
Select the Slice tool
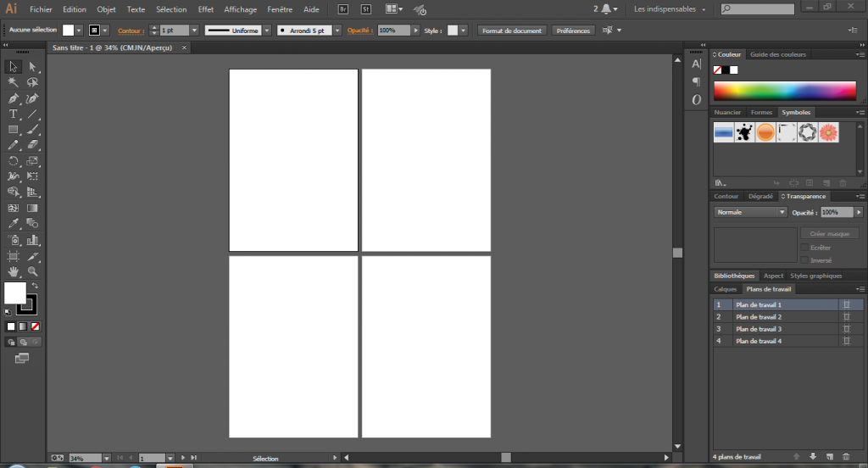[x=32, y=256]
